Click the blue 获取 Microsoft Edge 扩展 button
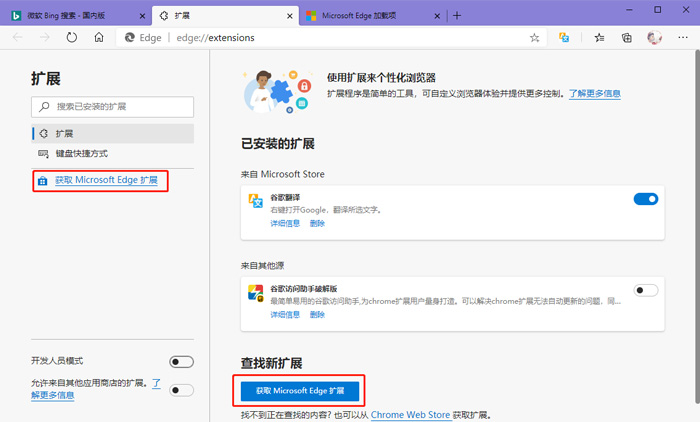 pos(299,390)
